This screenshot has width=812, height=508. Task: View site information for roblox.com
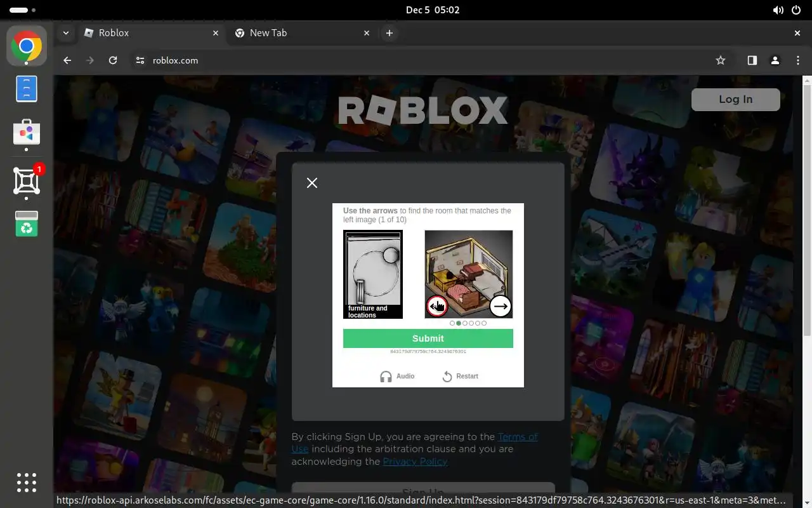click(x=140, y=60)
